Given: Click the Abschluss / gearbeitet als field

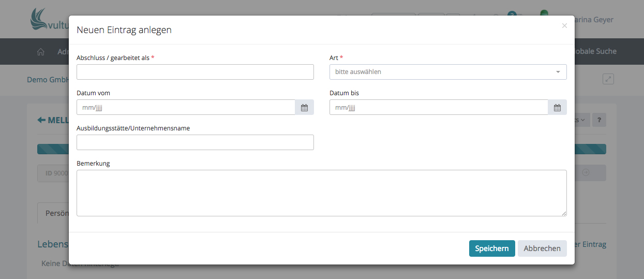Looking at the screenshot, I should click(x=195, y=72).
